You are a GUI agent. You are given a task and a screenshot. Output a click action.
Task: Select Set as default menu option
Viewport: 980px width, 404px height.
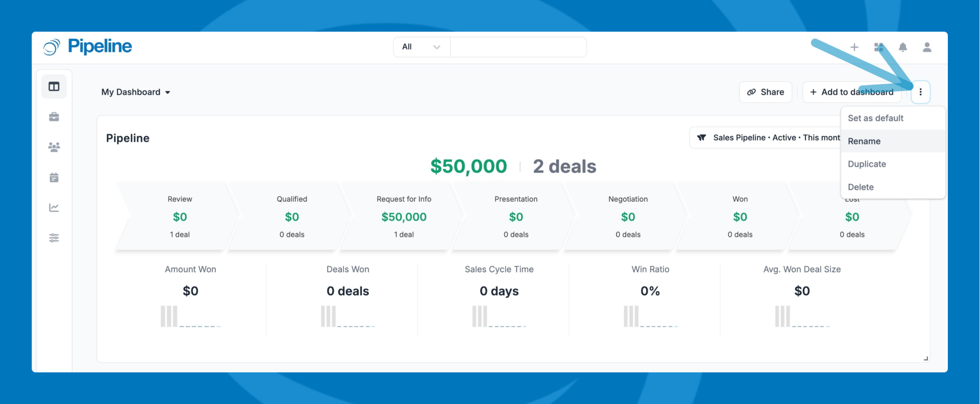tap(893, 118)
